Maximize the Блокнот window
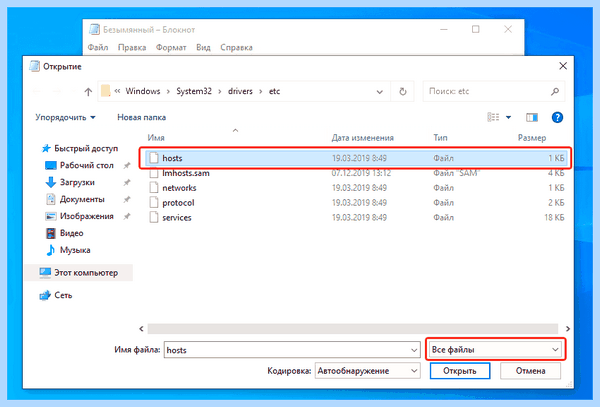600x407 pixels. [x=475, y=29]
